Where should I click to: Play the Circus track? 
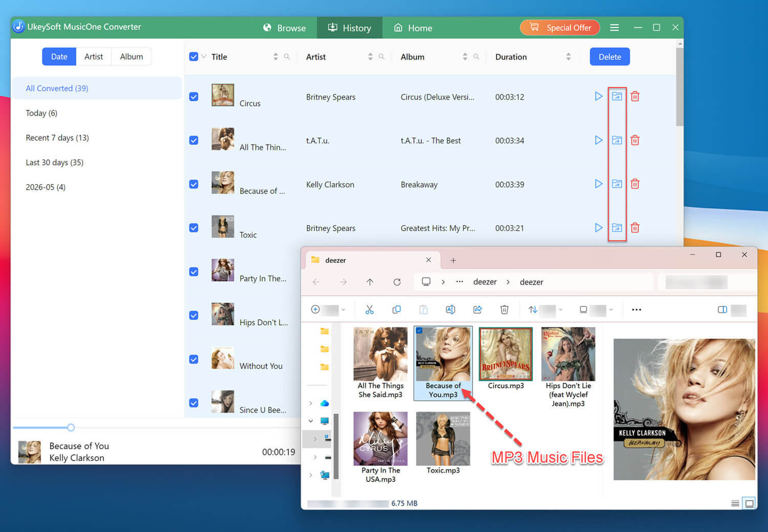click(x=599, y=96)
